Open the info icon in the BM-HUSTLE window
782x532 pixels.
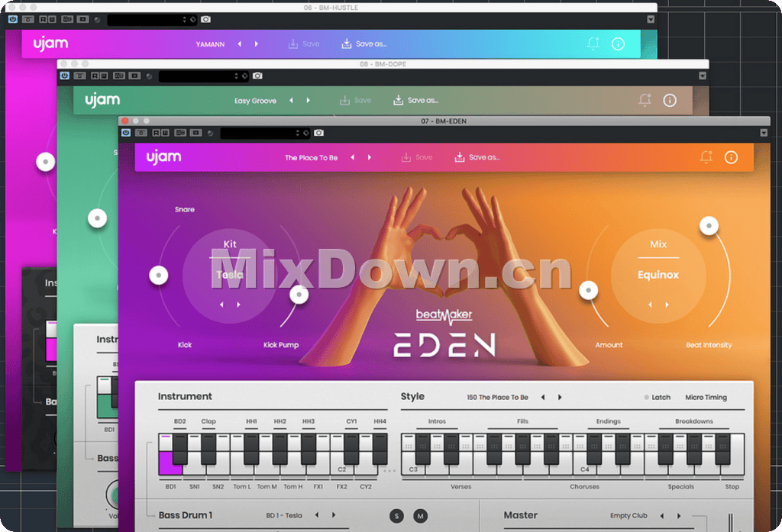[x=618, y=44]
